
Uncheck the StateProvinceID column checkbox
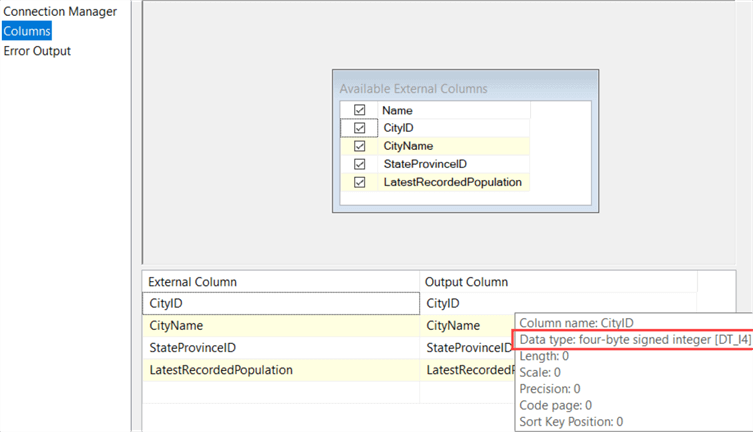coord(359,164)
